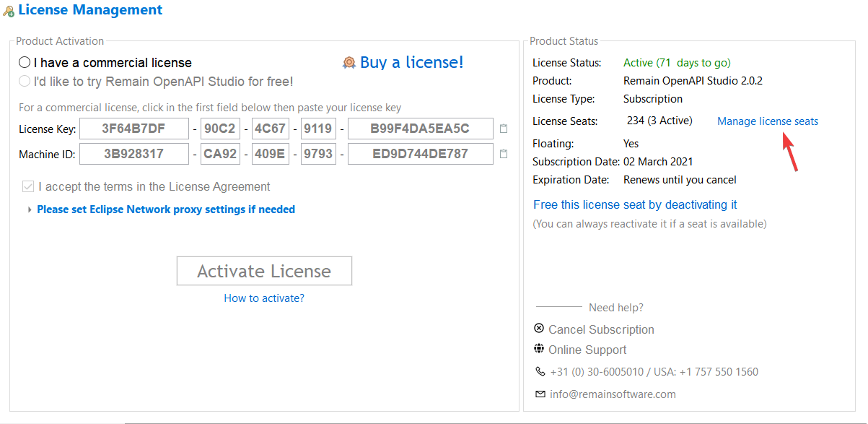Click Cancel Subscription link
The image size is (868, 424).
click(601, 329)
